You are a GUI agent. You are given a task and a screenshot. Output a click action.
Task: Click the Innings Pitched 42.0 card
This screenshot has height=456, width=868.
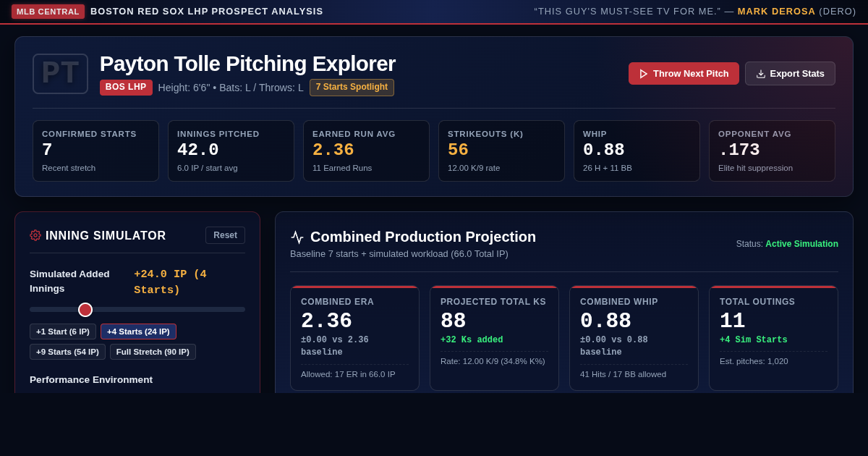[x=231, y=151]
